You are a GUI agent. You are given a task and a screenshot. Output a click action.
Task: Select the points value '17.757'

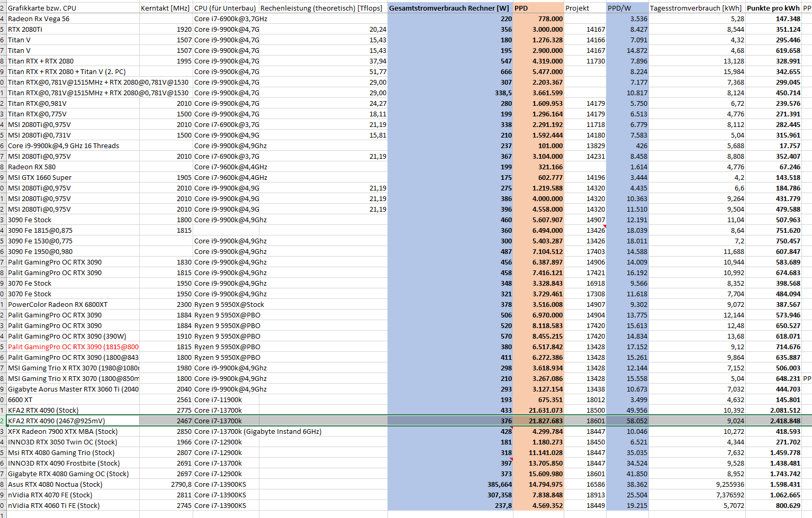tap(773, 146)
